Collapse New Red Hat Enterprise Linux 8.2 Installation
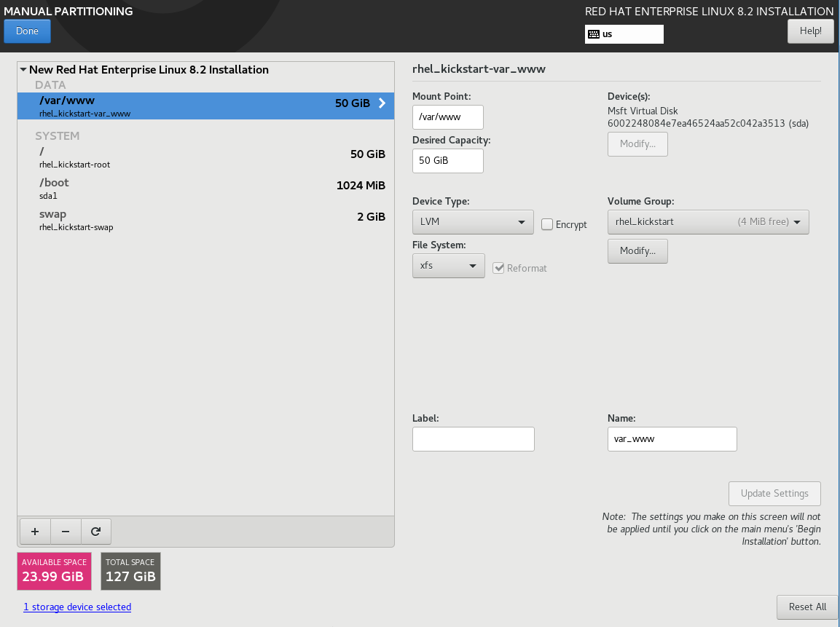Image resolution: width=840 pixels, height=627 pixels. [x=23, y=70]
